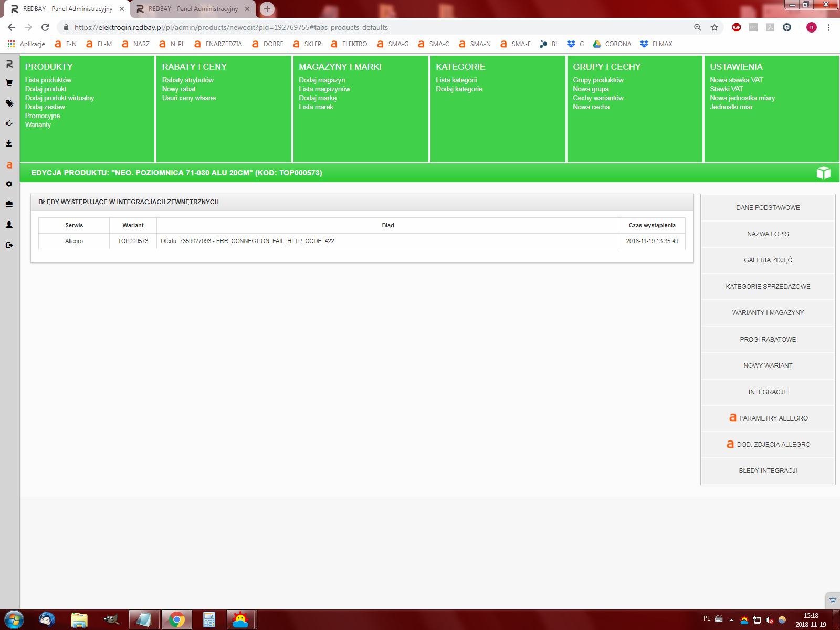Screen dimensions: 840x630
Task: Open the BŁĘDY INTEGRACJI tab
Action: click(768, 471)
